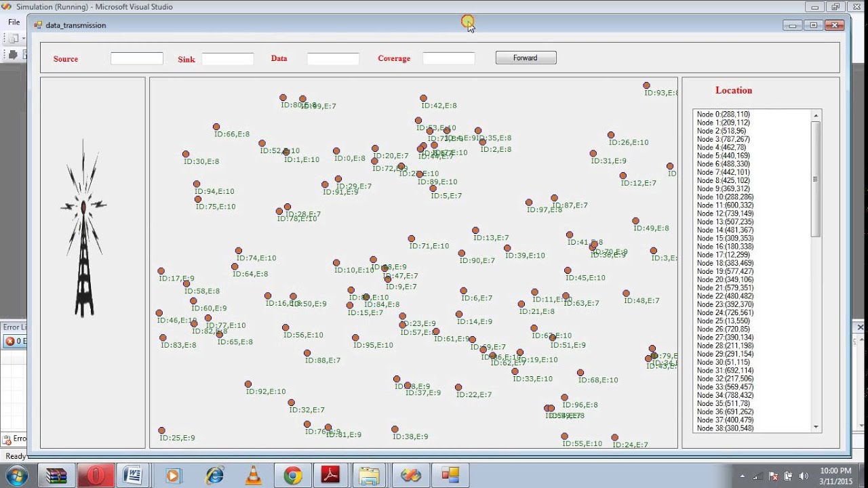The image size is (868, 488).
Task: Open VLC media player from the taskbar
Action: [254, 476]
